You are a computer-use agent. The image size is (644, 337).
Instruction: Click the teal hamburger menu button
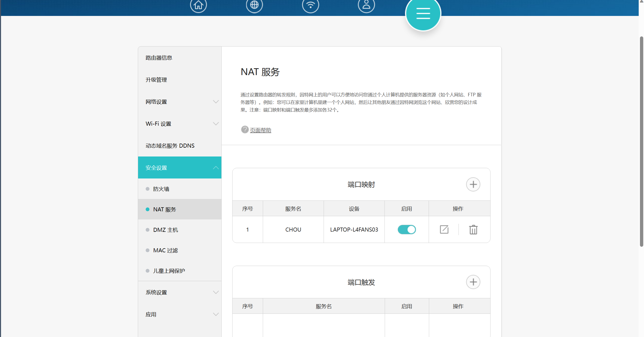[x=423, y=13]
